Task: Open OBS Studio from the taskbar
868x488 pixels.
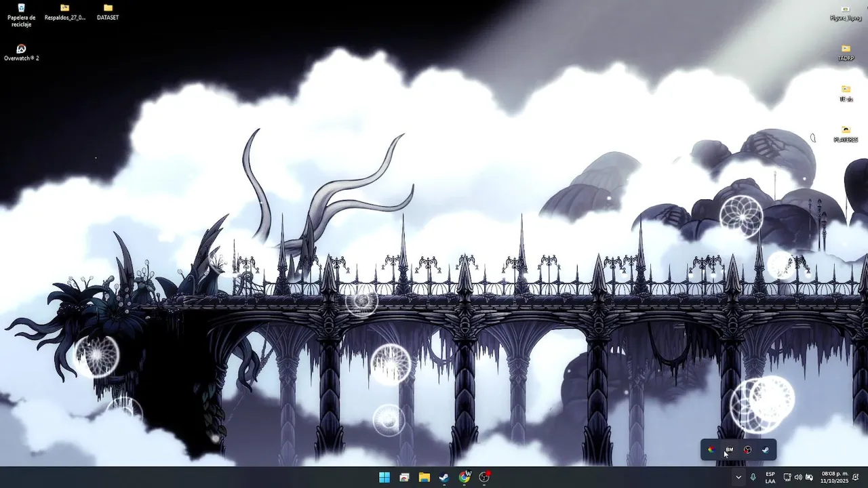Action: (484, 477)
